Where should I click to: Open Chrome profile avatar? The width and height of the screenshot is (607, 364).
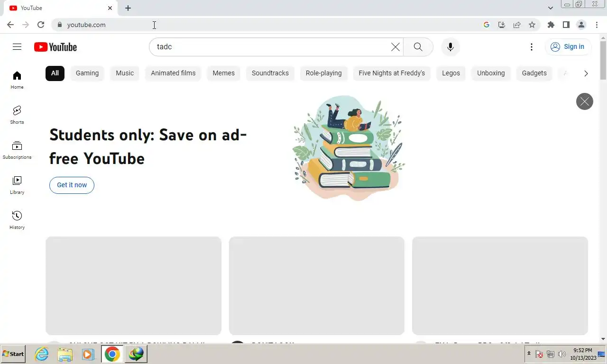tap(581, 25)
